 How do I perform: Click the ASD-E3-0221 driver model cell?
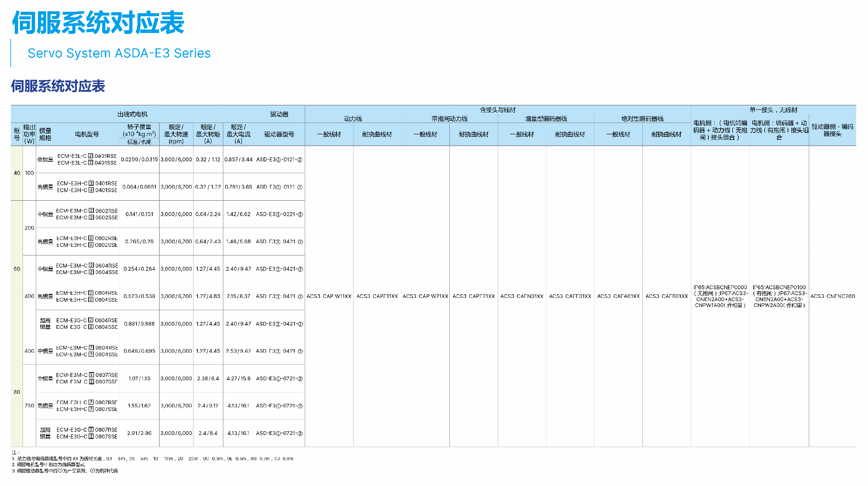tap(279, 214)
